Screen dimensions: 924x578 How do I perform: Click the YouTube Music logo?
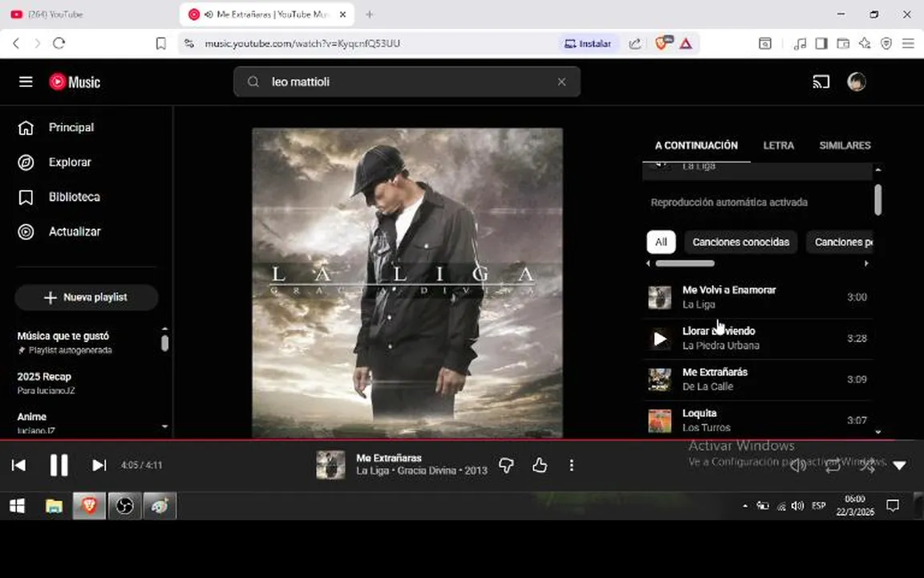[x=75, y=82]
